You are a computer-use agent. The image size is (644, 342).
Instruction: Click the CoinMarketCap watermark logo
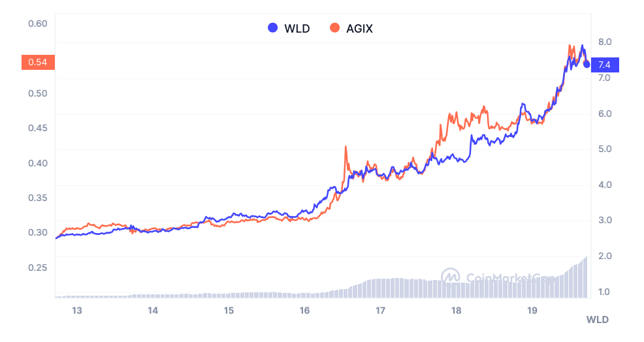pos(451,276)
